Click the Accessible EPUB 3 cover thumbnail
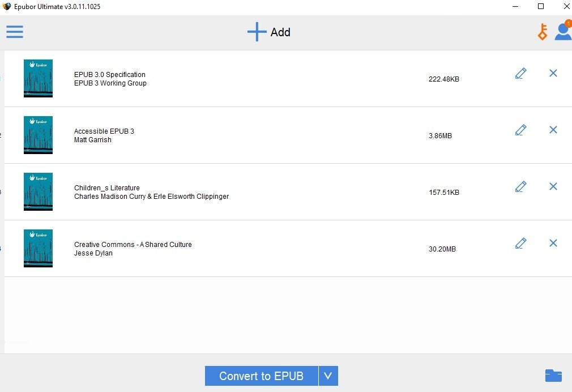Image resolution: width=572 pixels, height=392 pixels. click(39, 135)
